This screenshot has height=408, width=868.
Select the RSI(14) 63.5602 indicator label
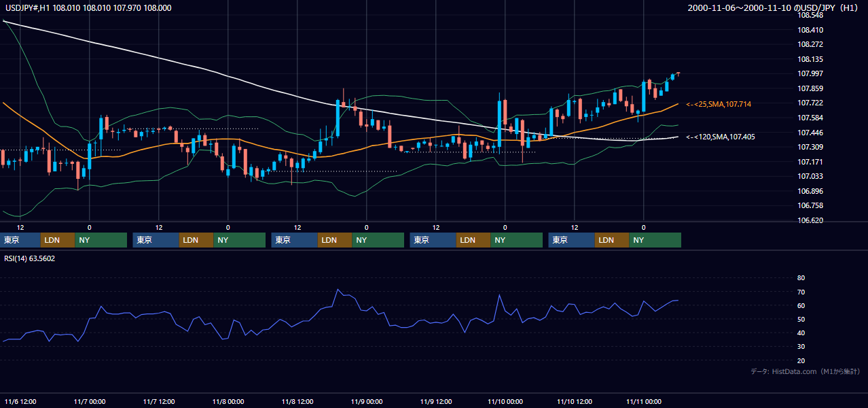30,258
